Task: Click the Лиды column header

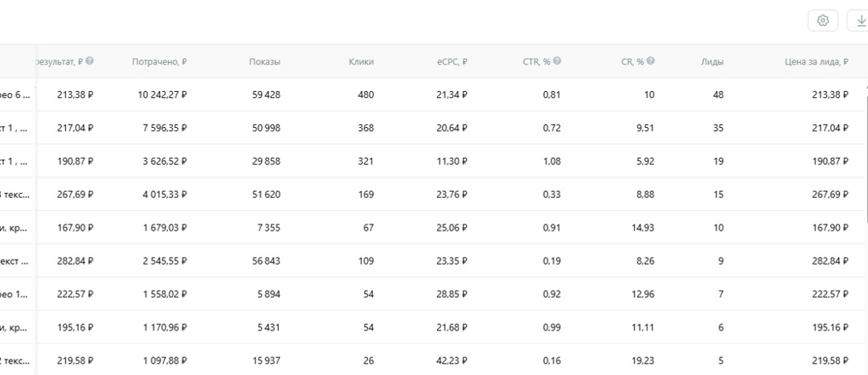Action: pos(711,62)
